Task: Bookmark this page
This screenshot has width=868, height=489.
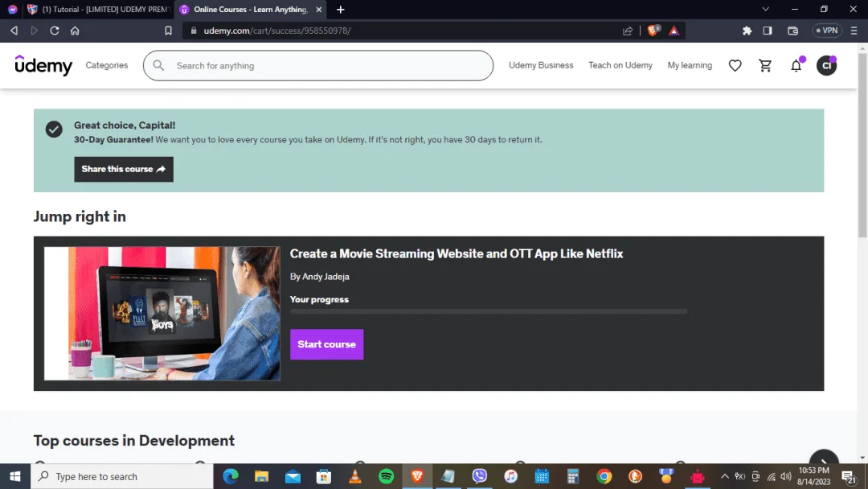Action: (x=168, y=31)
